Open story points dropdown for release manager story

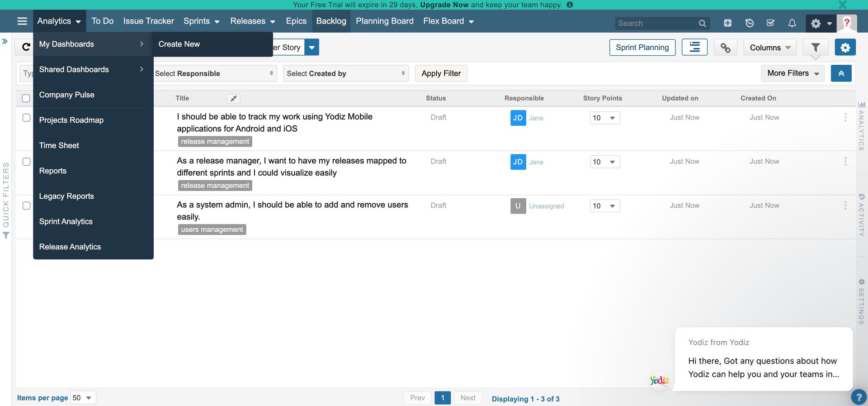pos(605,162)
